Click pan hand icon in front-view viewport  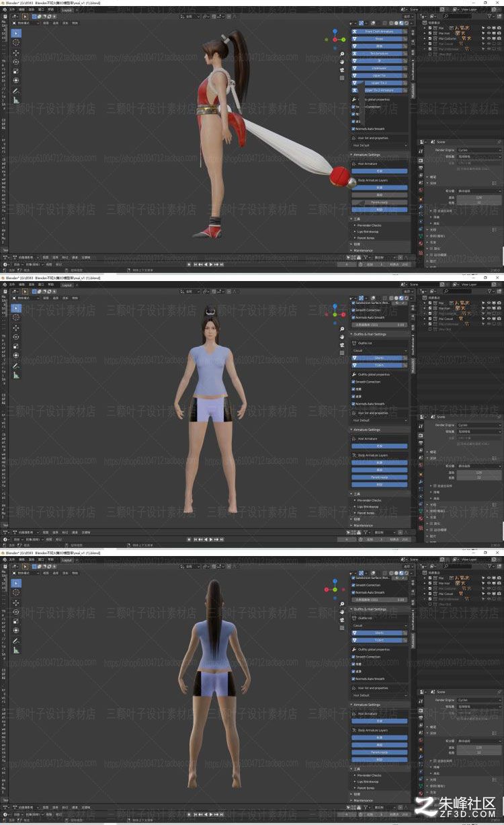pos(343,336)
